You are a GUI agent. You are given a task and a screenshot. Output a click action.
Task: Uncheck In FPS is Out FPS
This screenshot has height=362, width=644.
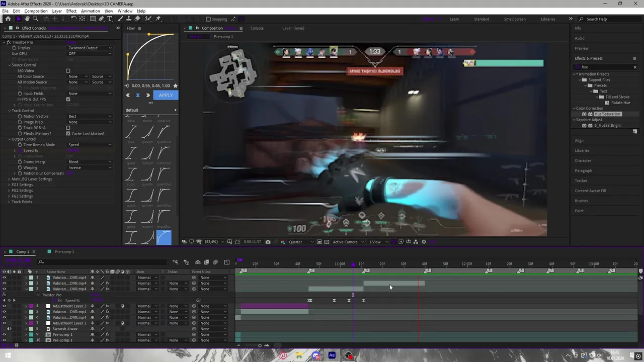tap(68, 99)
